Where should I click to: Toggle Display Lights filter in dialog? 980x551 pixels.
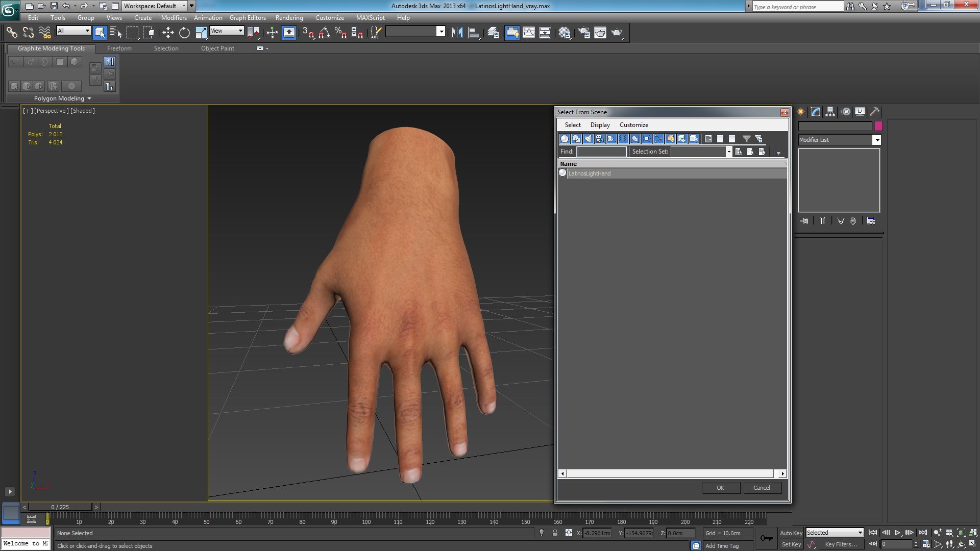point(588,139)
